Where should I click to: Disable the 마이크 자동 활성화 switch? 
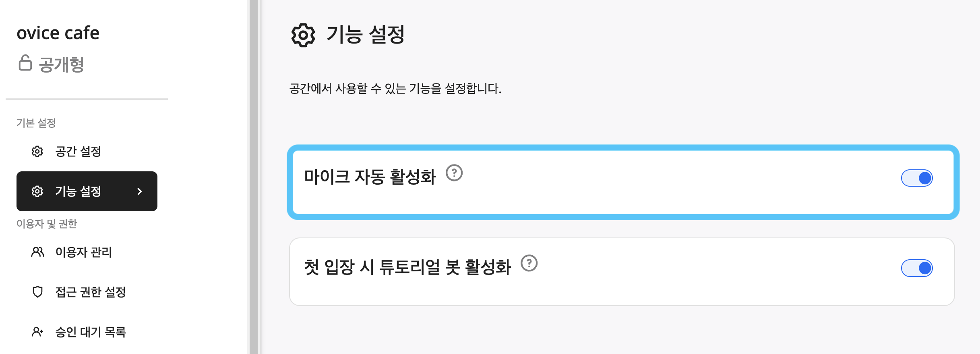(917, 178)
